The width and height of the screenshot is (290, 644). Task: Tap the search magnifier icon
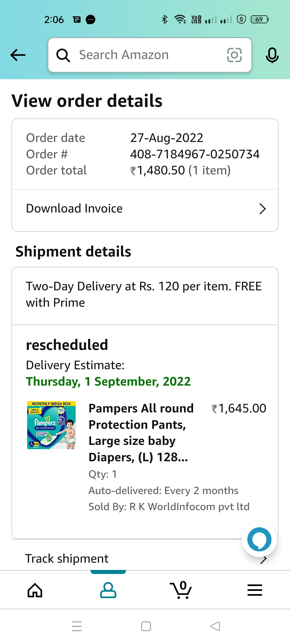[x=63, y=55]
